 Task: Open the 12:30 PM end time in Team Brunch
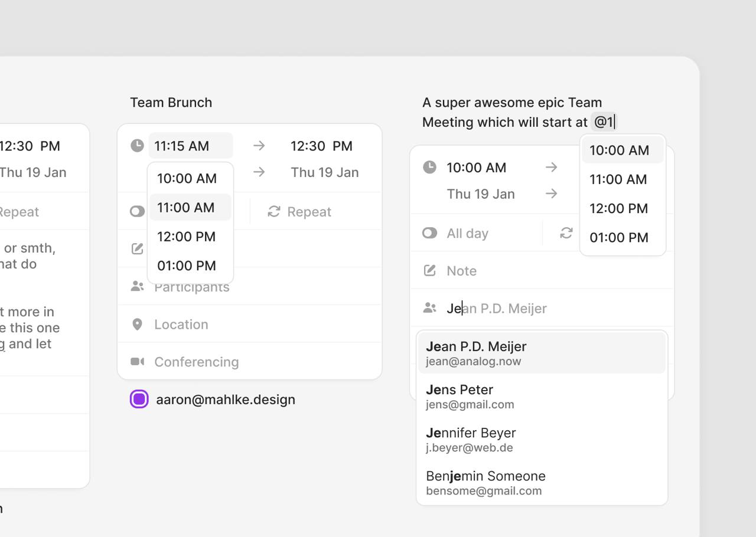point(322,146)
